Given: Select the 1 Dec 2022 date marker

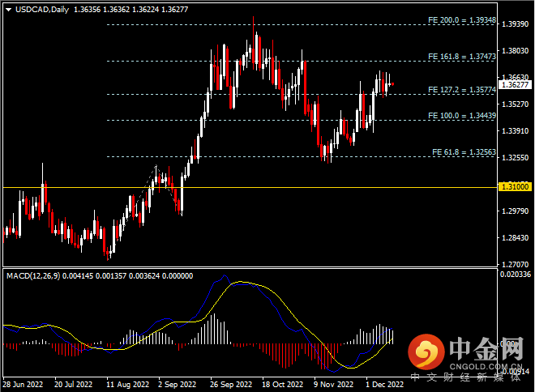Looking at the screenshot, I should coord(384,386).
